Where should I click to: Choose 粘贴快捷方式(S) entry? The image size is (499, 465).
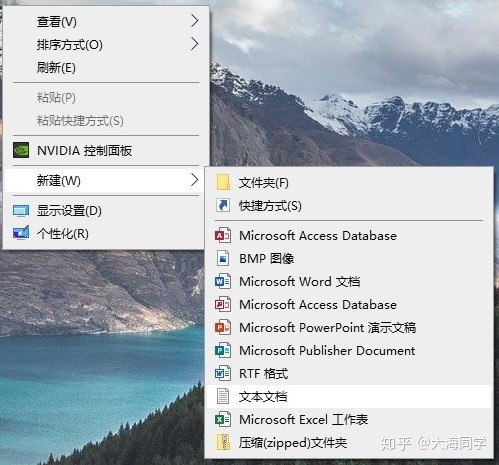coord(107,120)
